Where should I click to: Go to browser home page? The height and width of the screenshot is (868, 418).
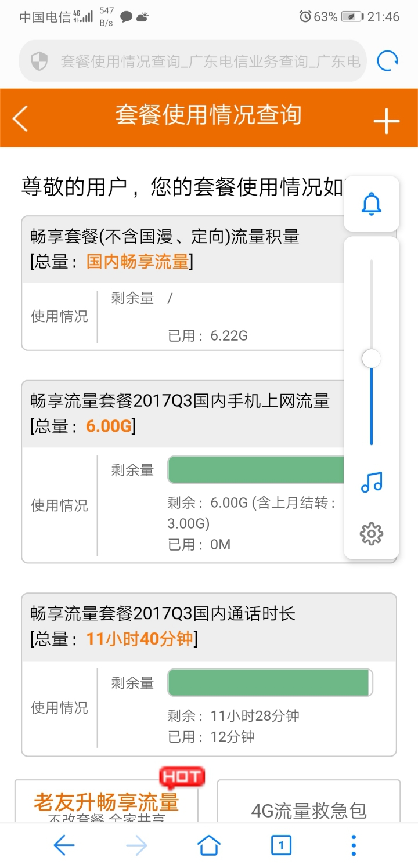coord(209,845)
